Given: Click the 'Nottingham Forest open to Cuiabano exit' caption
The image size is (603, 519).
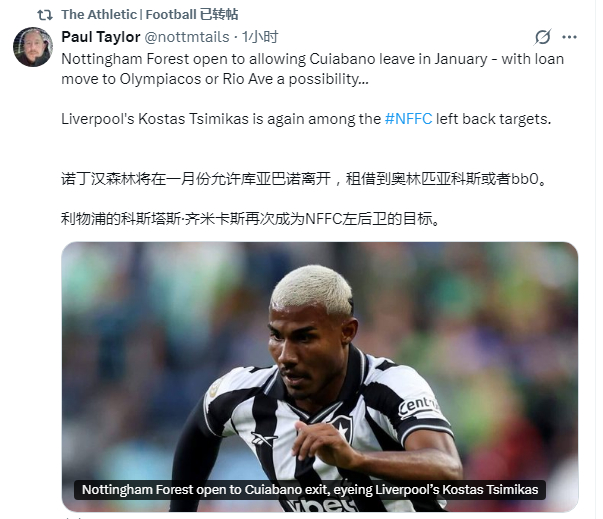Looking at the screenshot, I should point(310,489).
